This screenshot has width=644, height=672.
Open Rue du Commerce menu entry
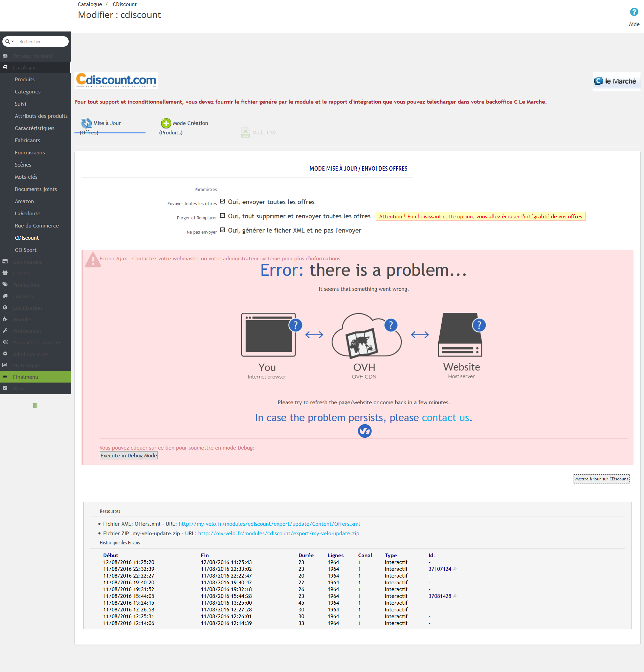(37, 225)
